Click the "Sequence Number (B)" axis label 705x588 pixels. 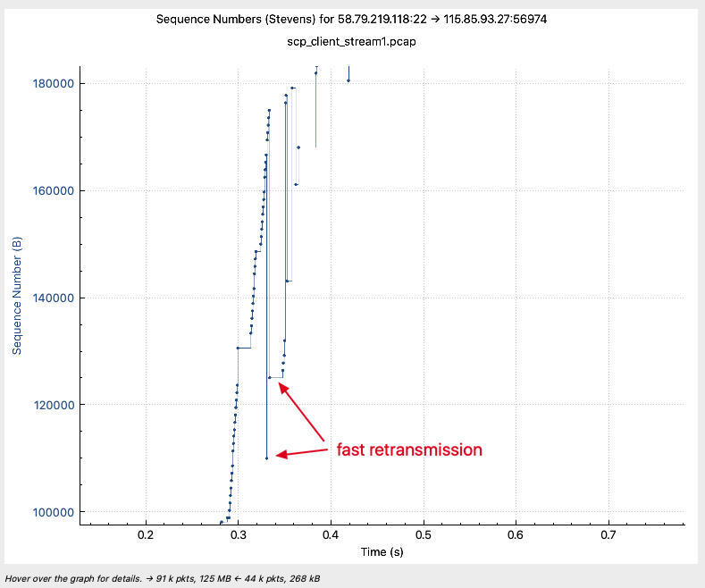click(16, 294)
